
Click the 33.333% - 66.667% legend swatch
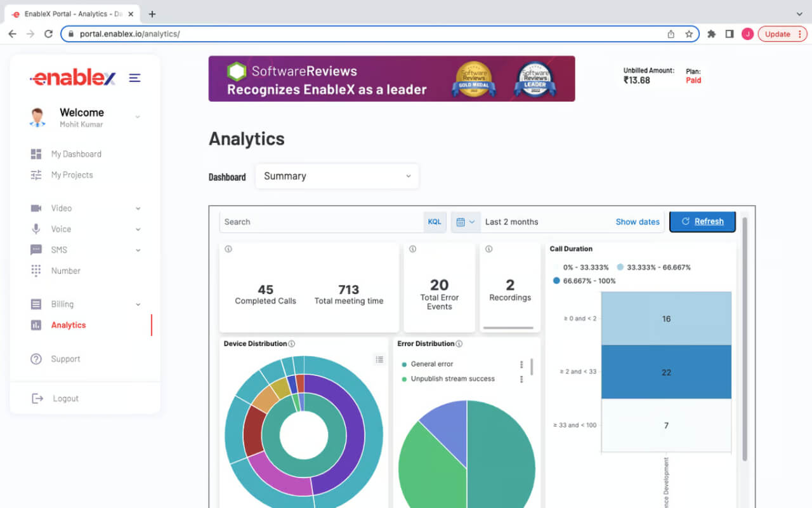(620, 267)
